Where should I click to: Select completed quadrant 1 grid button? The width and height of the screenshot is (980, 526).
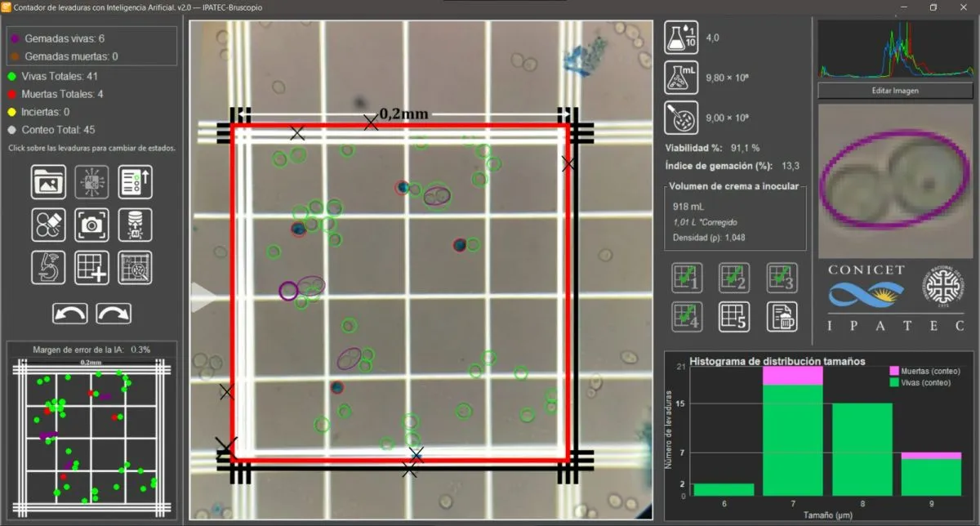click(x=687, y=279)
